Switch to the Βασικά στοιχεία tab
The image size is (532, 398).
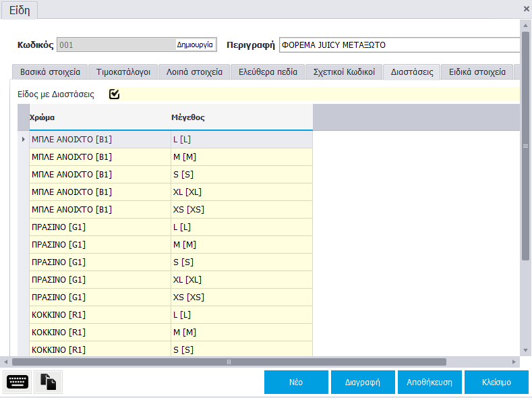[x=50, y=72]
